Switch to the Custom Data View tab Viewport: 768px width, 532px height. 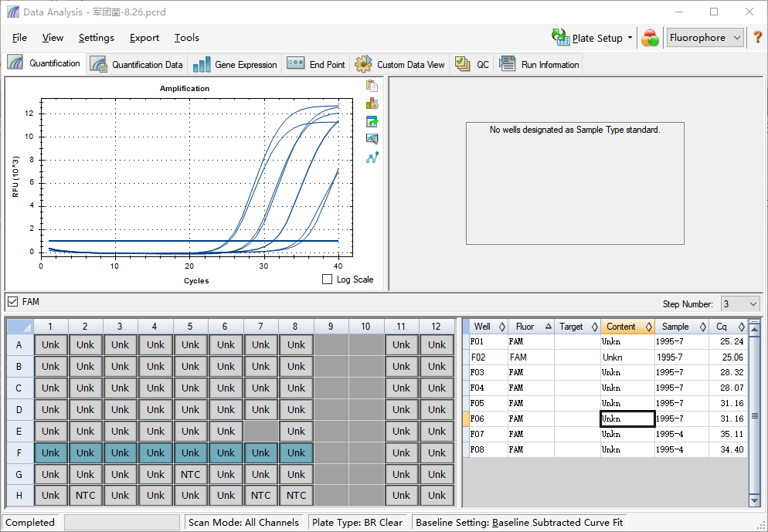pyautogui.click(x=399, y=65)
